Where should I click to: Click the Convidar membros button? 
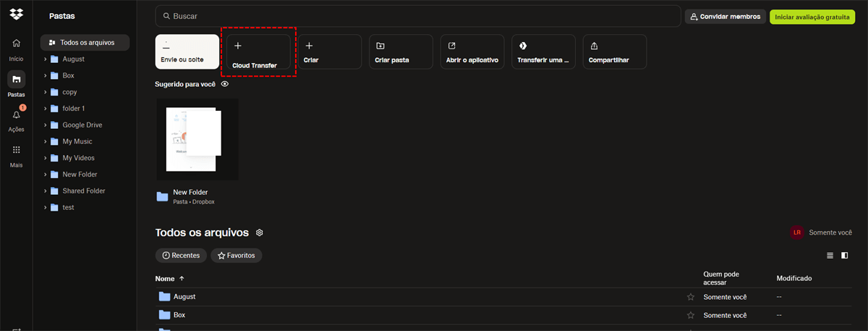[x=725, y=17]
